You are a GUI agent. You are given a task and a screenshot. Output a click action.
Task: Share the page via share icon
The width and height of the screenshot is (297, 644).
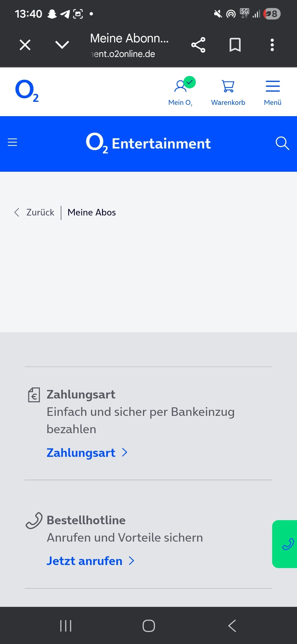pyautogui.click(x=198, y=45)
